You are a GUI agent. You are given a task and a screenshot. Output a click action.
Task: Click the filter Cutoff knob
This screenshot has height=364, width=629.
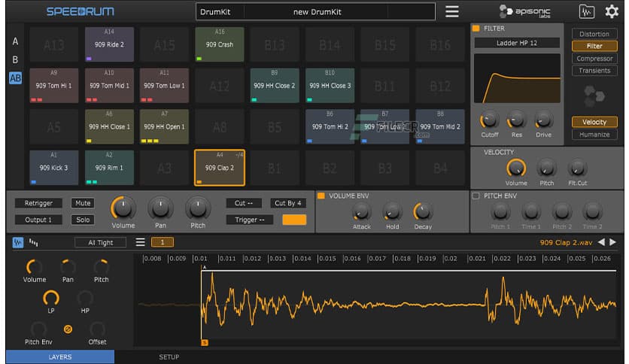pyautogui.click(x=489, y=120)
